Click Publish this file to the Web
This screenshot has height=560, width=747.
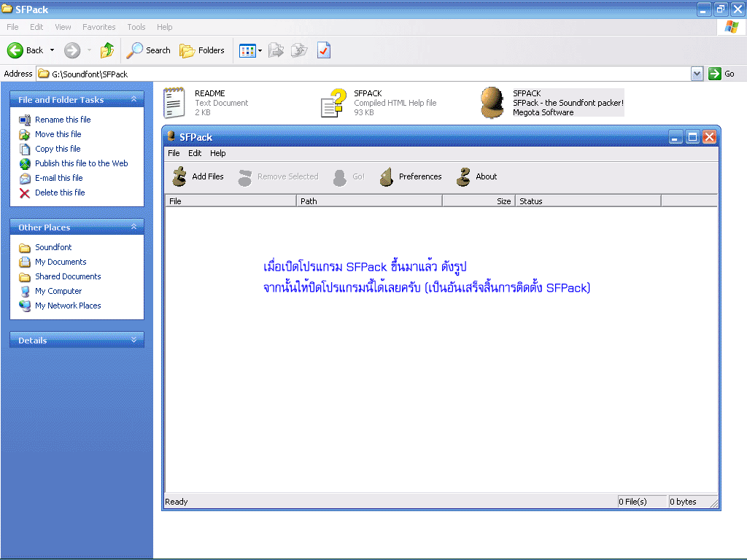(x=82, y=163)
